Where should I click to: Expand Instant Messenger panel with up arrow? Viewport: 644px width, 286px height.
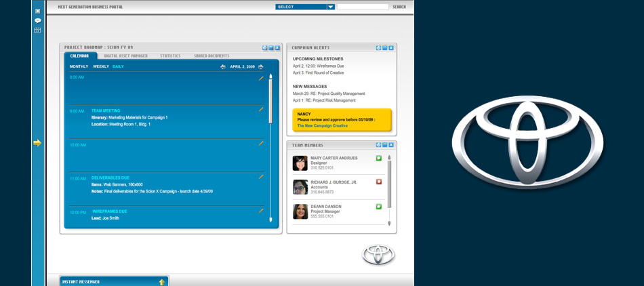point(162,282)
